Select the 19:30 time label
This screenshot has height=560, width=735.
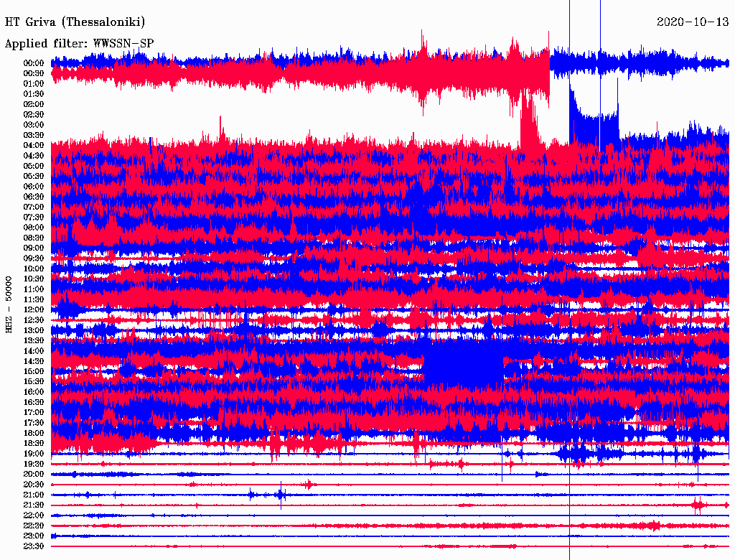click(34, 465)
